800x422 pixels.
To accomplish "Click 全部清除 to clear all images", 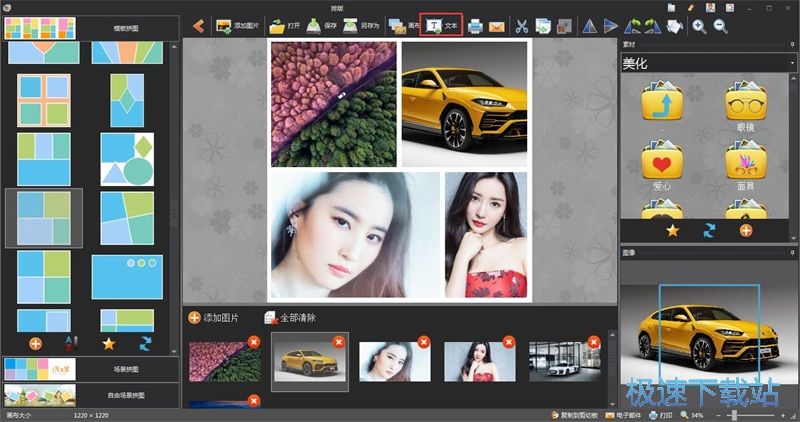I will pyautogui.click(x=290, y=318).
